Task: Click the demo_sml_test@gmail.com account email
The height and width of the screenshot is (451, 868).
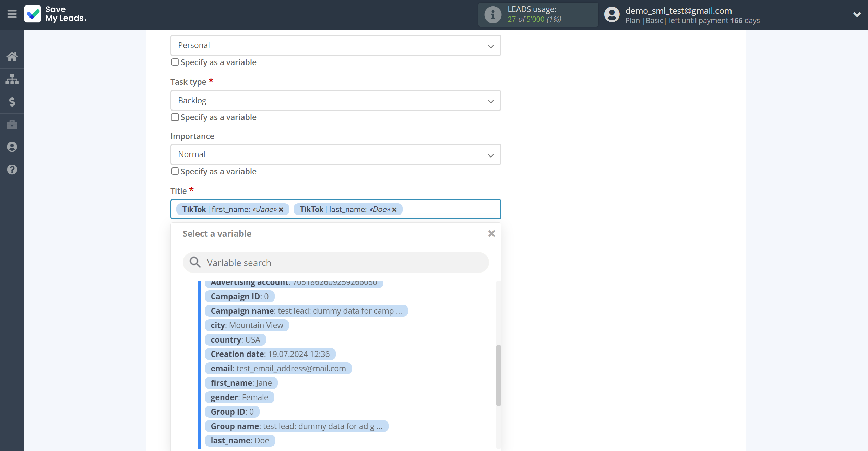Action: pyautogui.click(x=678, y=11)
